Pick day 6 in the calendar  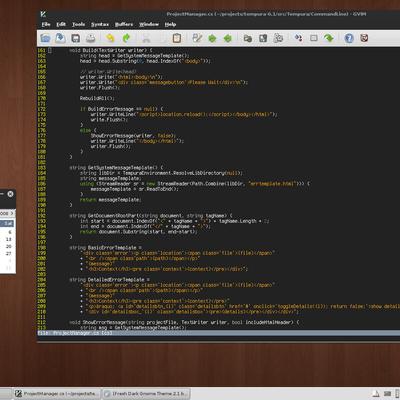[10, 232]
